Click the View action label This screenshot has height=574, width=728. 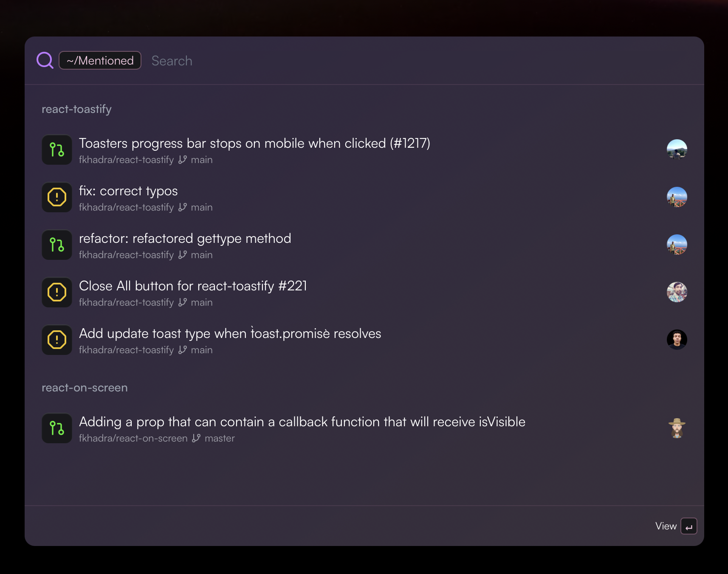tap(666, 526)
